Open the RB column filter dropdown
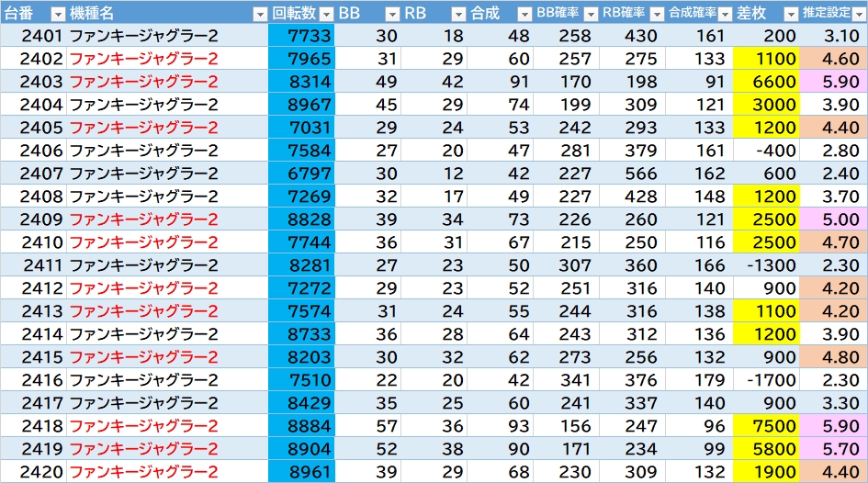The height and width of the screenshot is (483, 868). pyautogui.click(x=458, y=15)
